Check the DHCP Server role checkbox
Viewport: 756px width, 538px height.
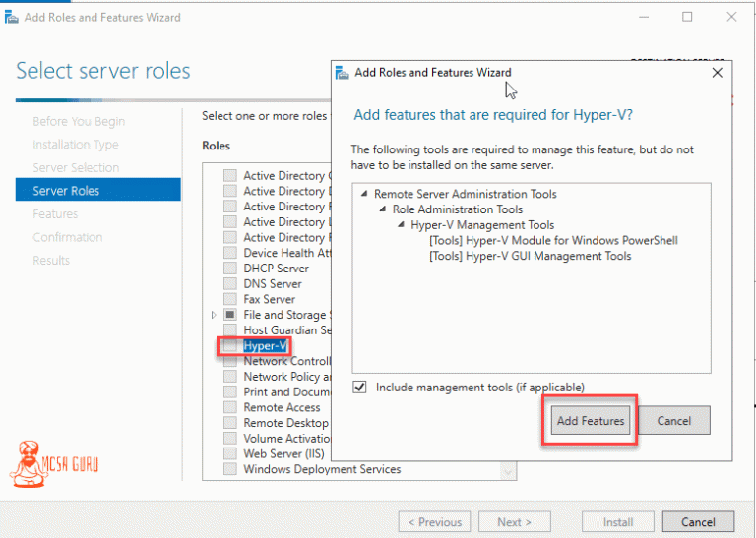[x=230, y=268]
